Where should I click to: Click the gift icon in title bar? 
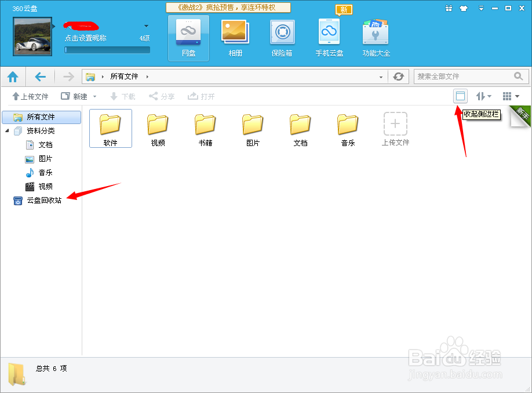[x=449, y=8]
